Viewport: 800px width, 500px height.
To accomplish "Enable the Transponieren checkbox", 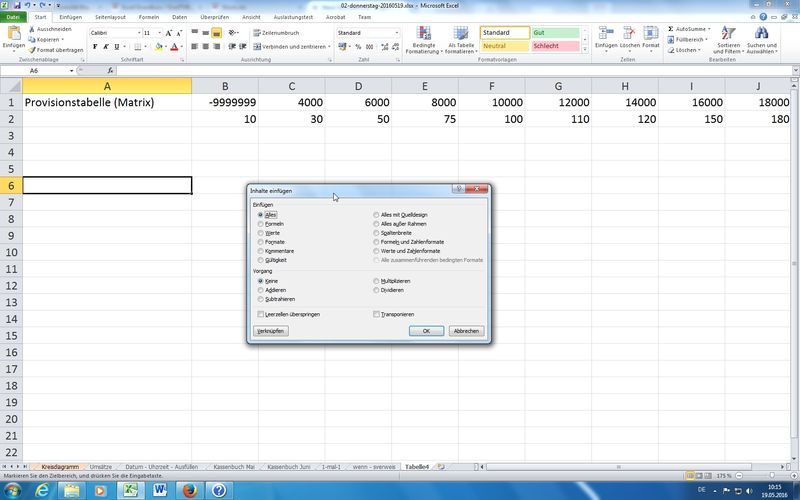I will coord(376,314).
